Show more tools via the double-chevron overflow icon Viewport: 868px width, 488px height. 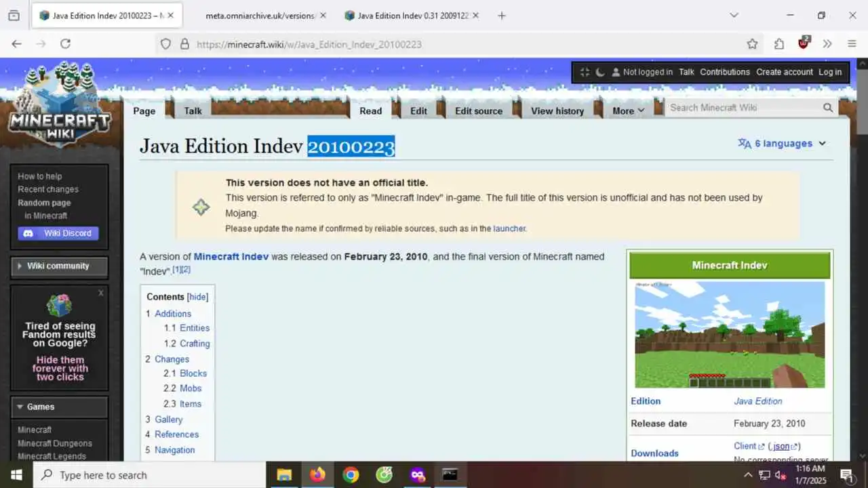tap(827, 44)
